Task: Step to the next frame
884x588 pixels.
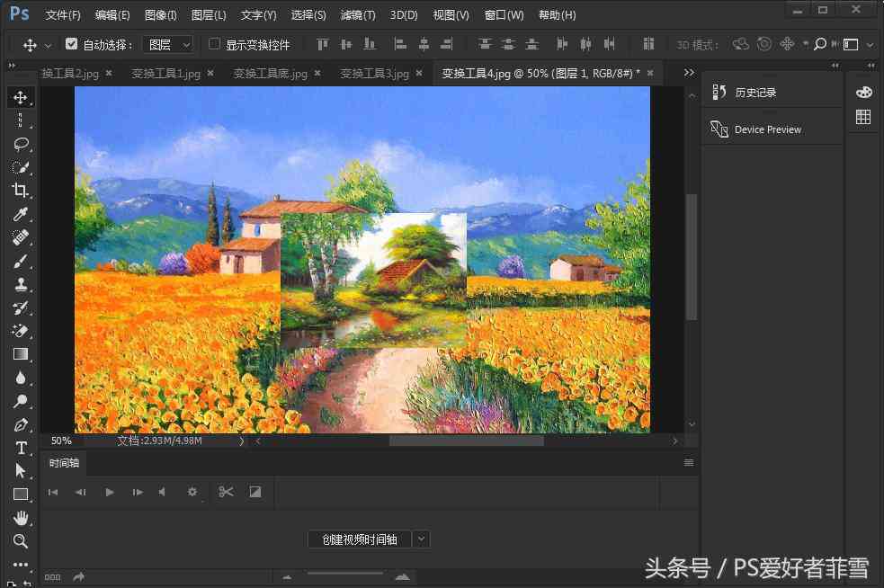Action: tap(138, 492)
